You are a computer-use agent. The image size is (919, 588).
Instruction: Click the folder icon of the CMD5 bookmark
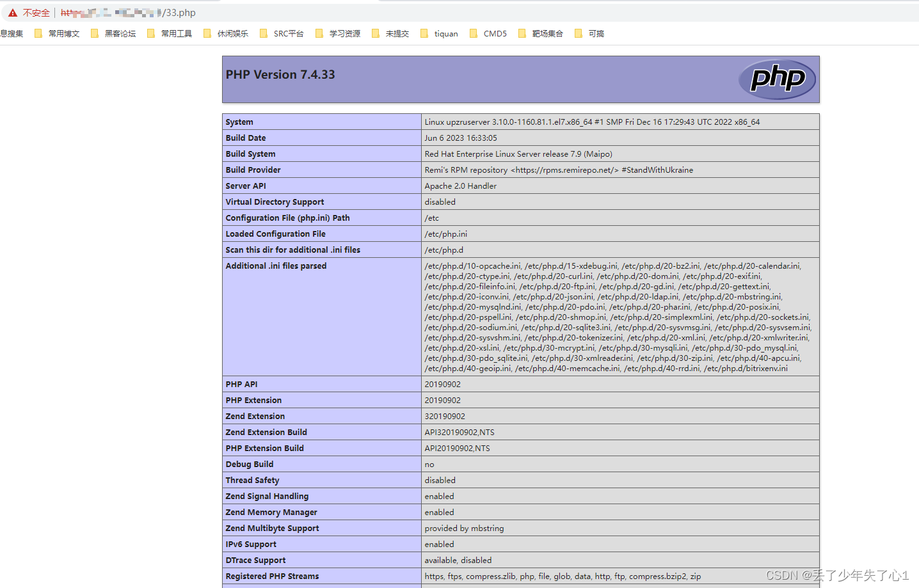(474, 34)
